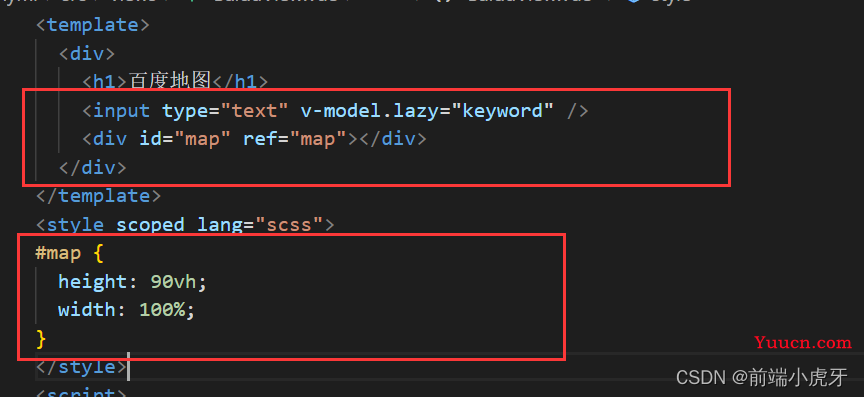
Task: Click the "keyword" string value
Action: (503, 111)
